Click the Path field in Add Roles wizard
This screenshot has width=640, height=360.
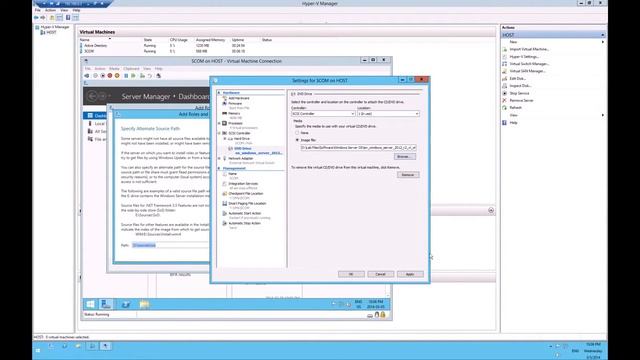coord(171,245)
